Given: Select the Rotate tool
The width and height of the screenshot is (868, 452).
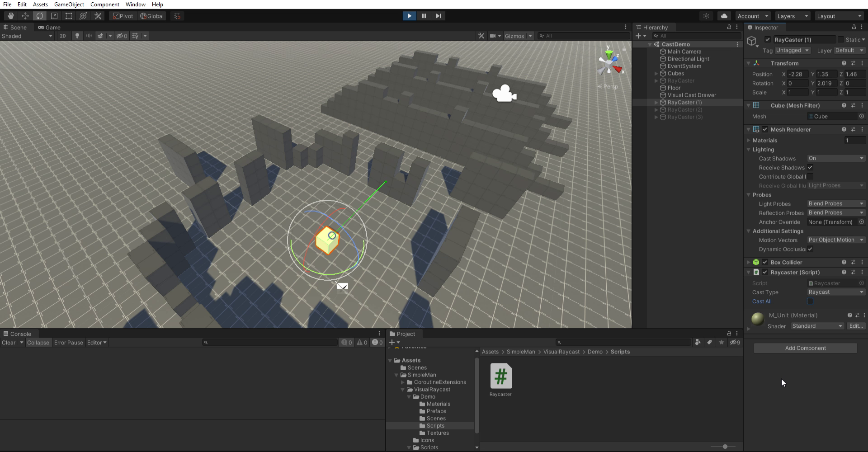Looking at the screenshot, I should coord(40,16).
